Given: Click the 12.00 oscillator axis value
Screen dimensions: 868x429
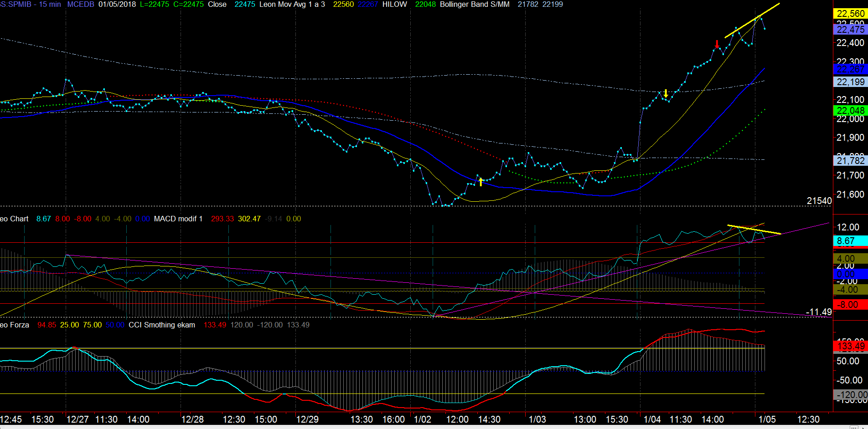Looking at the screenshot, I should (x=848, y=227).
